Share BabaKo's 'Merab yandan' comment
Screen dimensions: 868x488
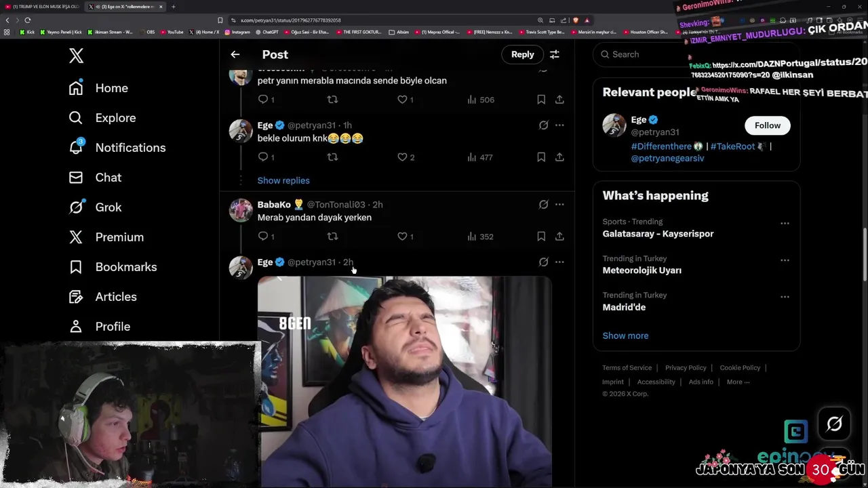pyautogui.click(x=559, y=237)
